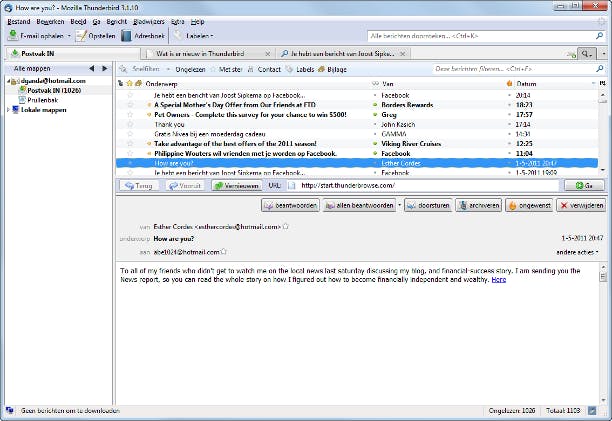Viewport: 612px width, 421px height.
Task: Toggle the Snelfilter quick filter
Action: (141, 69)
